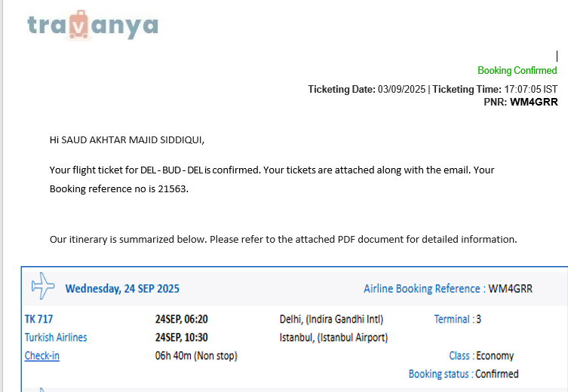This screenshot has width=568, height=392.
Task: Click the Booking Confirmed status text
Action: [x=517, y=70]
